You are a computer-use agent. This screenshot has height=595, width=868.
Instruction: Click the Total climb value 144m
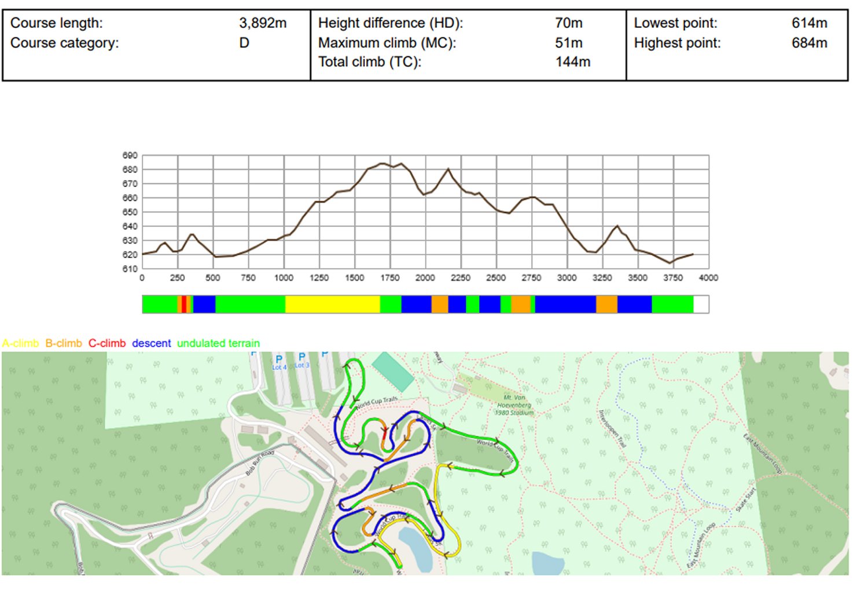coord(572,62)
